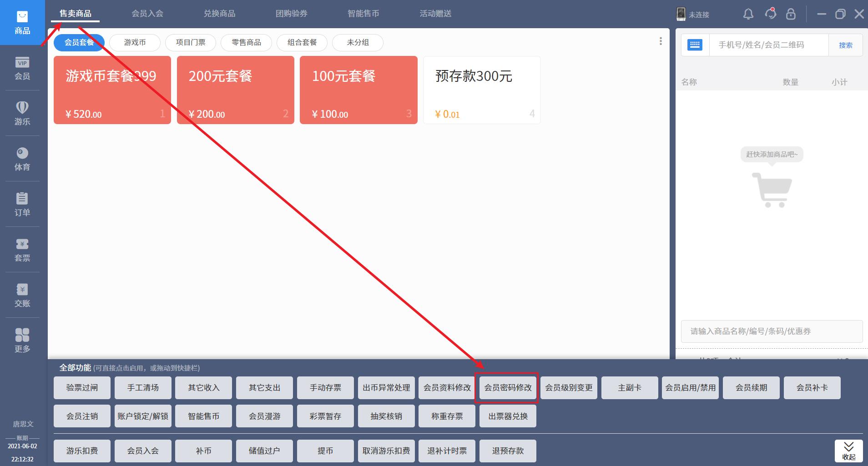Open the on-screen keyboard icon

tap(695, 45)
